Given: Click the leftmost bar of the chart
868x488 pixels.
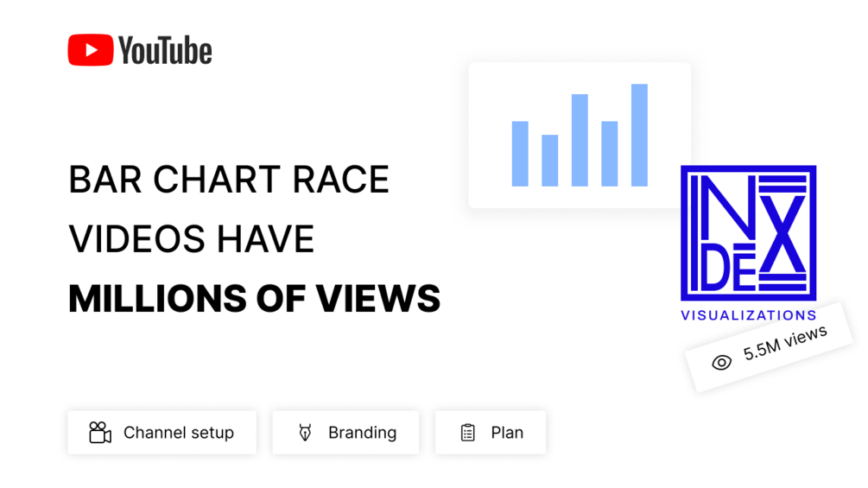Looking at the screenshot, I should pyautogui.click(x=520, y=154).
